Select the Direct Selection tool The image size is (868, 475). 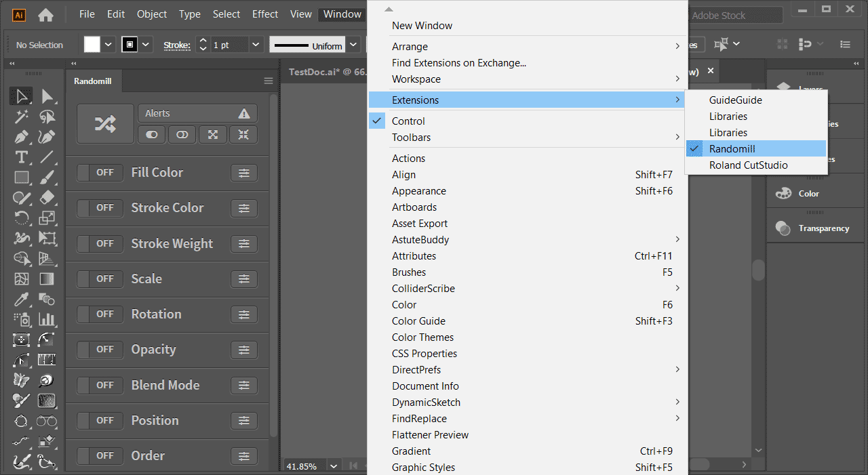click(47, 96)
